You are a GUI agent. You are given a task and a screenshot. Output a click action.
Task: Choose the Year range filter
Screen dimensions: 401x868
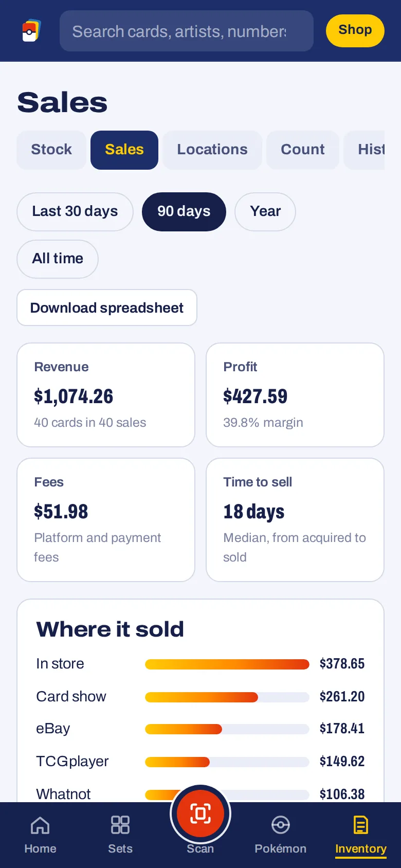(x=265, y=211)
